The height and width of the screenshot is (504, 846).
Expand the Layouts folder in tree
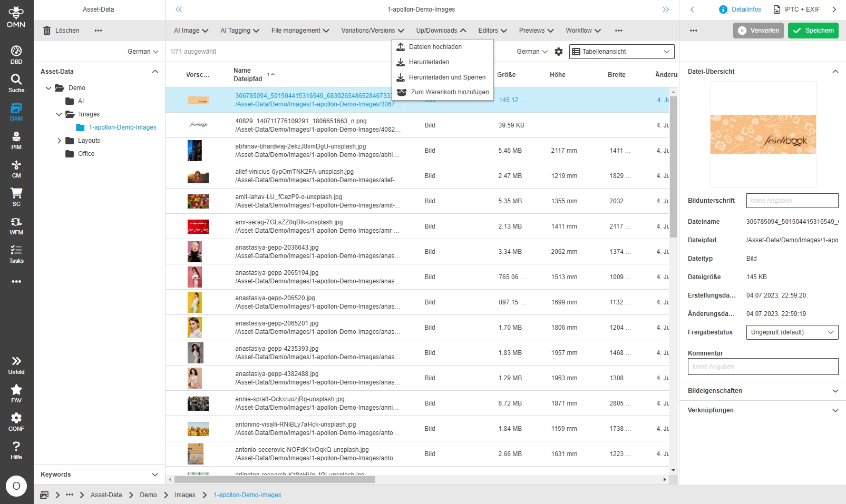[x=59, y=141]
